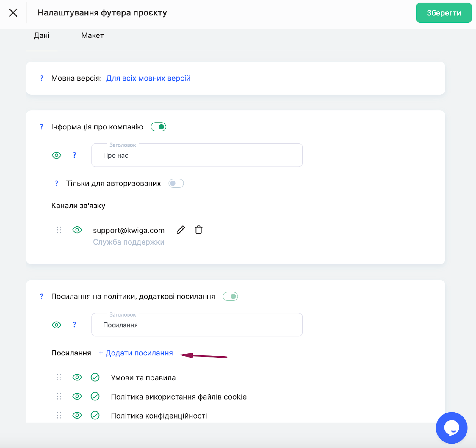This screenshot has height=448, width=476.
Task: Disable the Інформація про компанію toggle
Action: coord(158,127)
